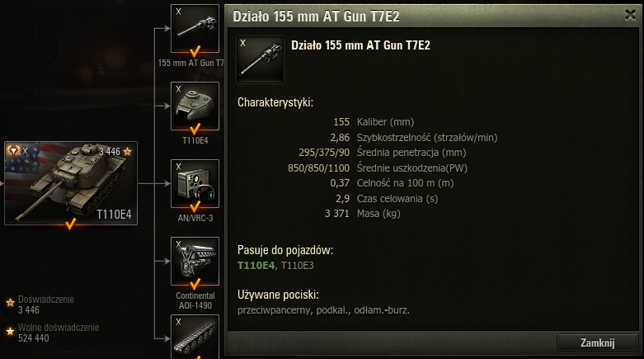Click the Doświadczenie star icon
This screenshot has height=359, width=644.
coord(10,303)
